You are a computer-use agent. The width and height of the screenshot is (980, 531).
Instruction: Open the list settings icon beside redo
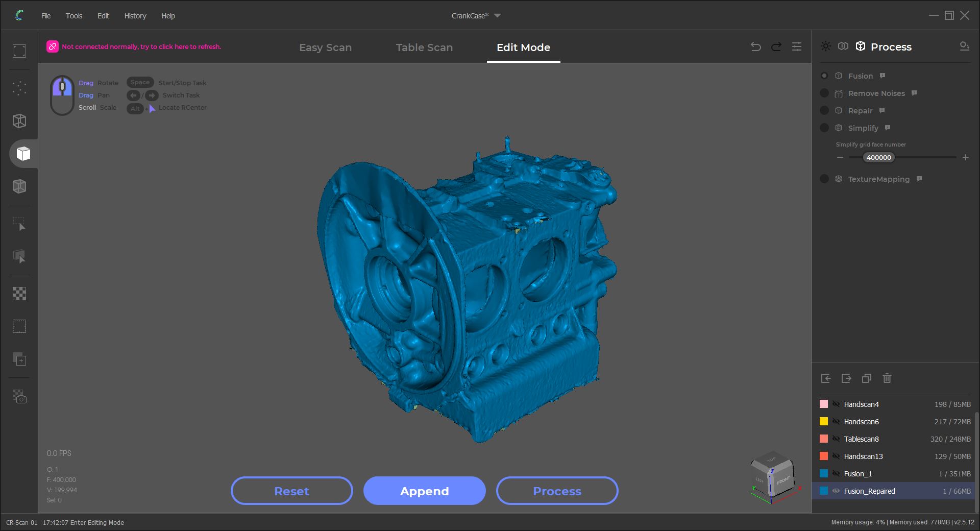(x=797, y=47)
